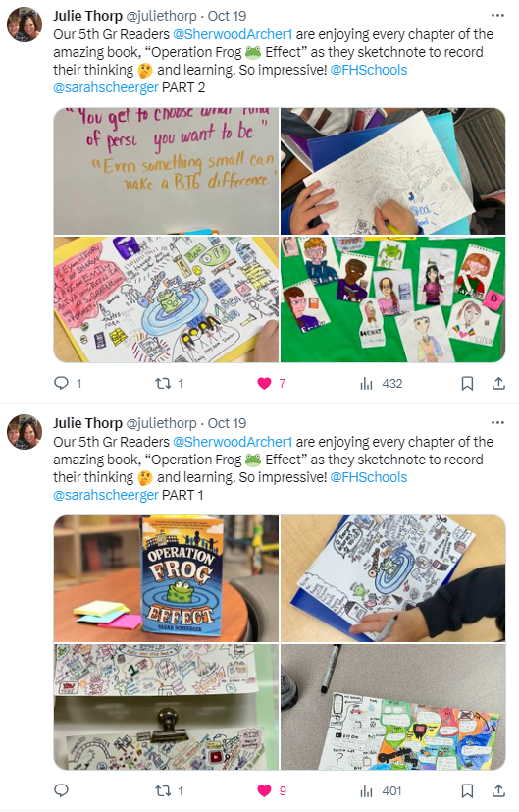Share the PART 1 tweet

tap(498, 790)
